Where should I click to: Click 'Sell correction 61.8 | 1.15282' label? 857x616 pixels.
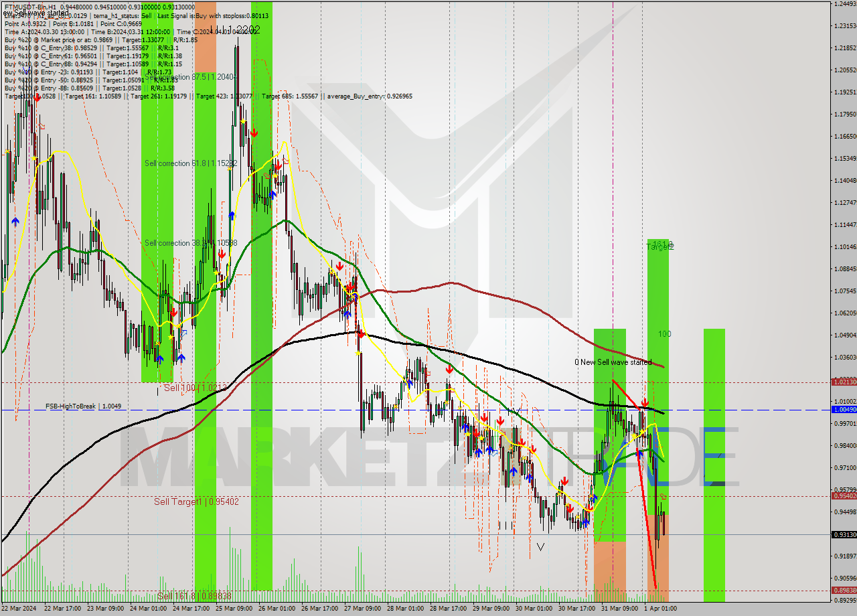(190, 163)
